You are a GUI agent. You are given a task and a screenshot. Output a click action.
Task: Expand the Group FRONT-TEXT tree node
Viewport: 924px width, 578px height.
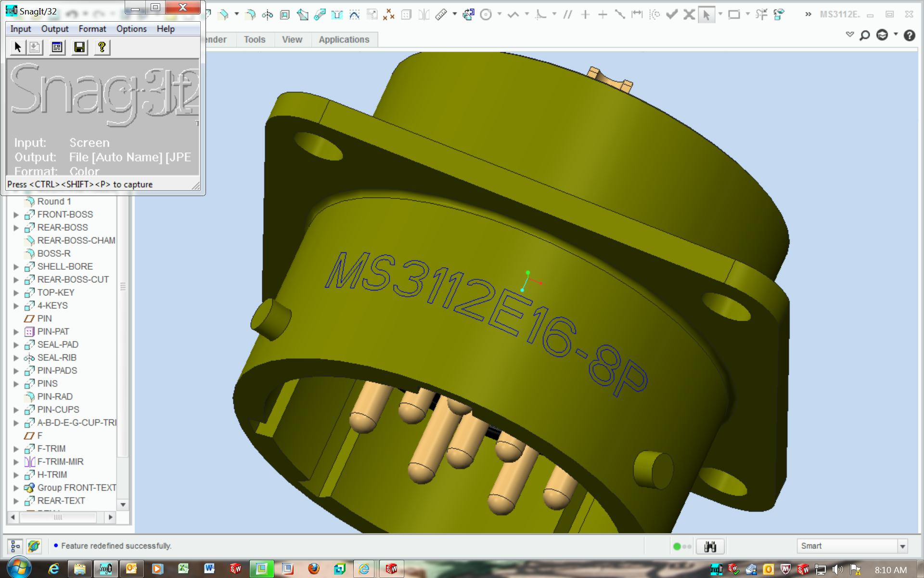point(16,488)
